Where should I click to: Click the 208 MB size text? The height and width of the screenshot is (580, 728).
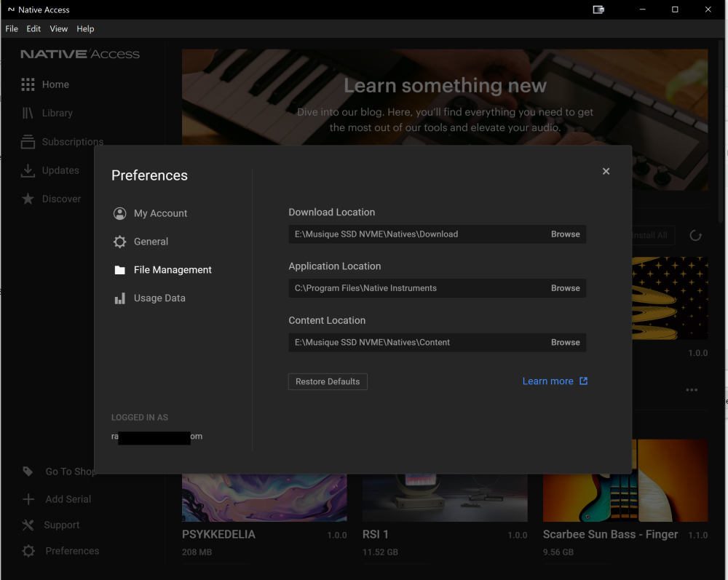point(197,552)
